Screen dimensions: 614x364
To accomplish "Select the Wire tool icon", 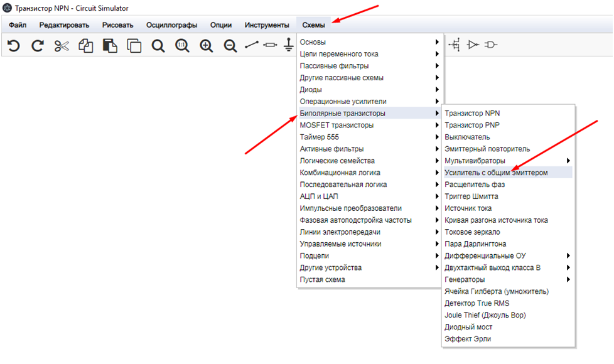I will click(x=251, y=45).
